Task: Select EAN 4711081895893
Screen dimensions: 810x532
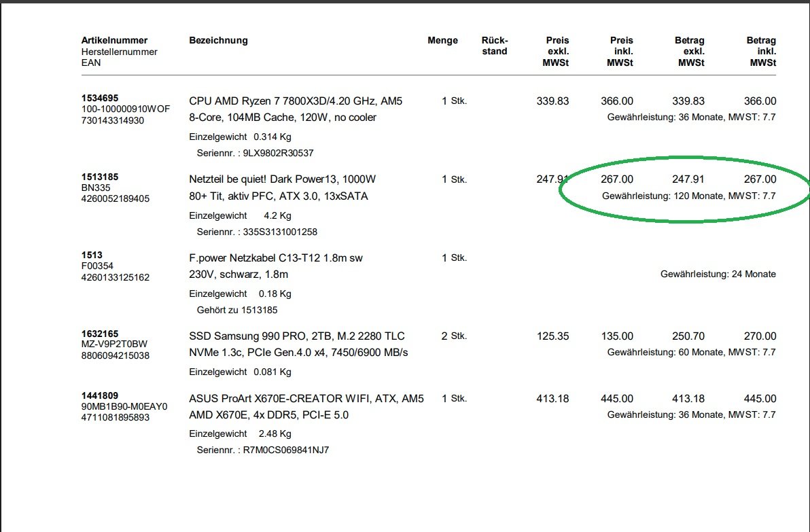Action: point(116,417)
